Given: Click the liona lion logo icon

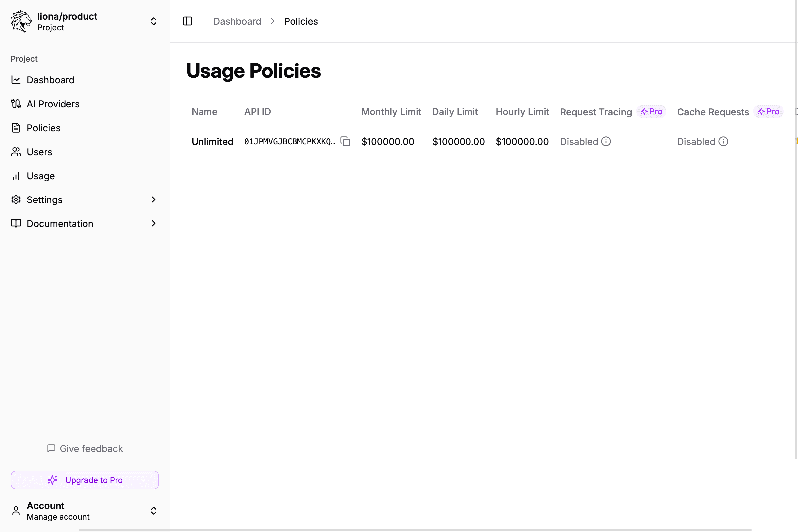Looking at the screenshot, I should click(x=21, y=21).
